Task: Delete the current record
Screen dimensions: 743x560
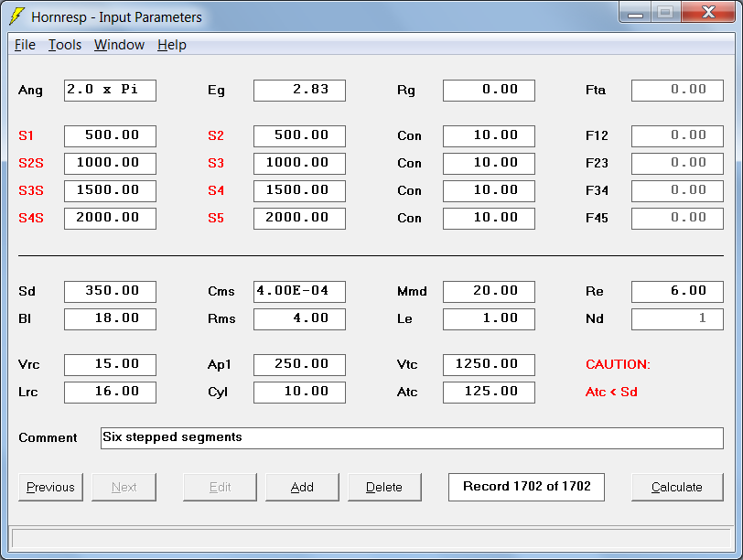Action: (384, 487)
